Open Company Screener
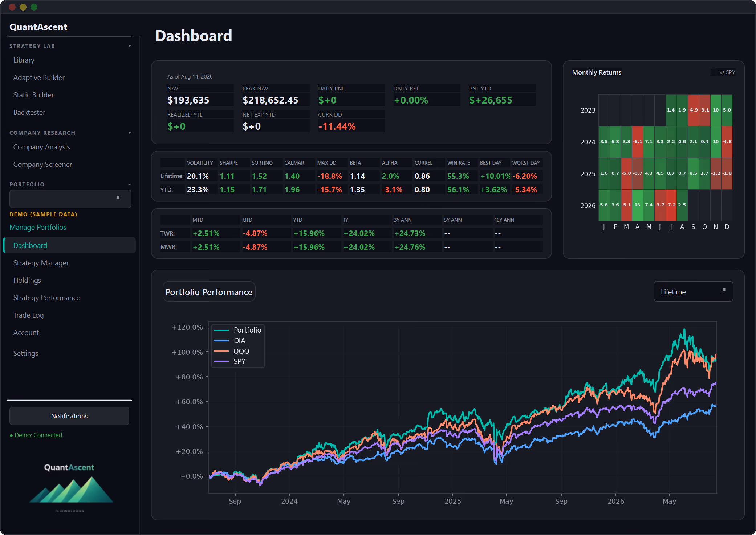Image resolution: width=756 pixels, height=535 pixels. 42,164
